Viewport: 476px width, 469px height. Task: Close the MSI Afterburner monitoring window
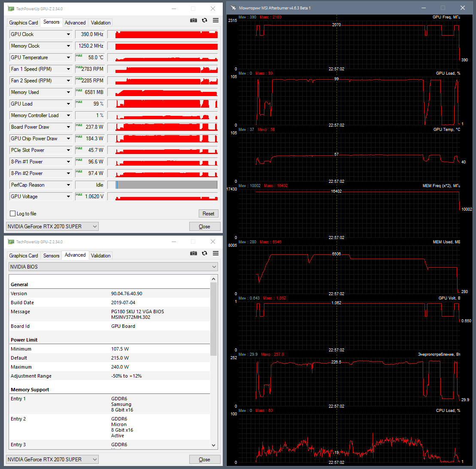pos(462,8)
